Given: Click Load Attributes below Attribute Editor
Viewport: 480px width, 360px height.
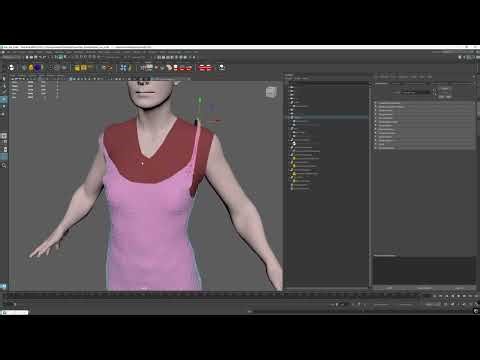Looking at the screenshot, I should (x=424, y=288).
